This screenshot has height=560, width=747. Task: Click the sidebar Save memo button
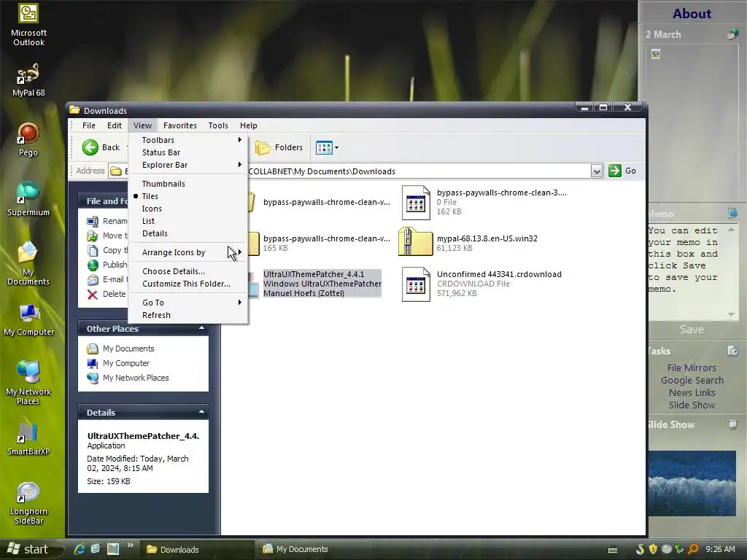[x=692, y=329]
